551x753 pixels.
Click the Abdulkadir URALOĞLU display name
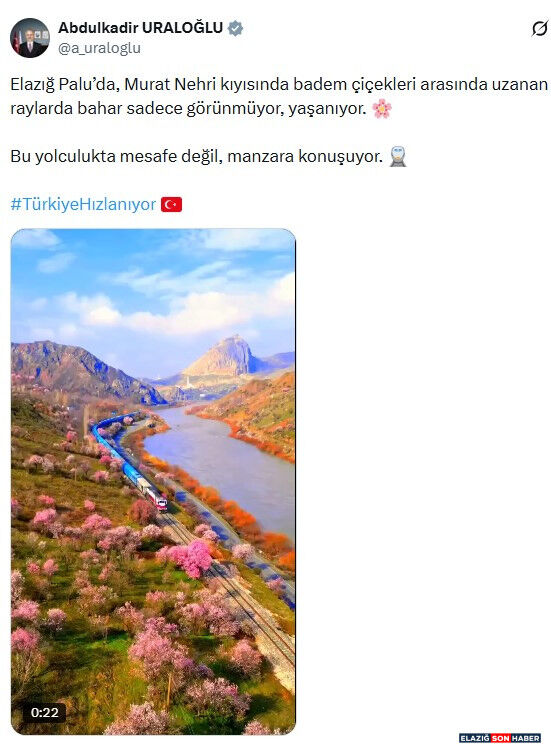[140, 28]
